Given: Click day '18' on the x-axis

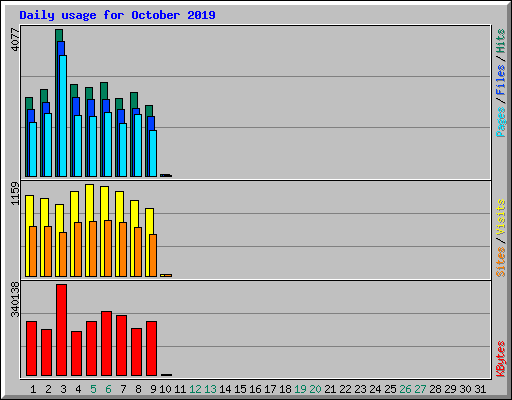Looking at the screenshot, I should 285,389.
